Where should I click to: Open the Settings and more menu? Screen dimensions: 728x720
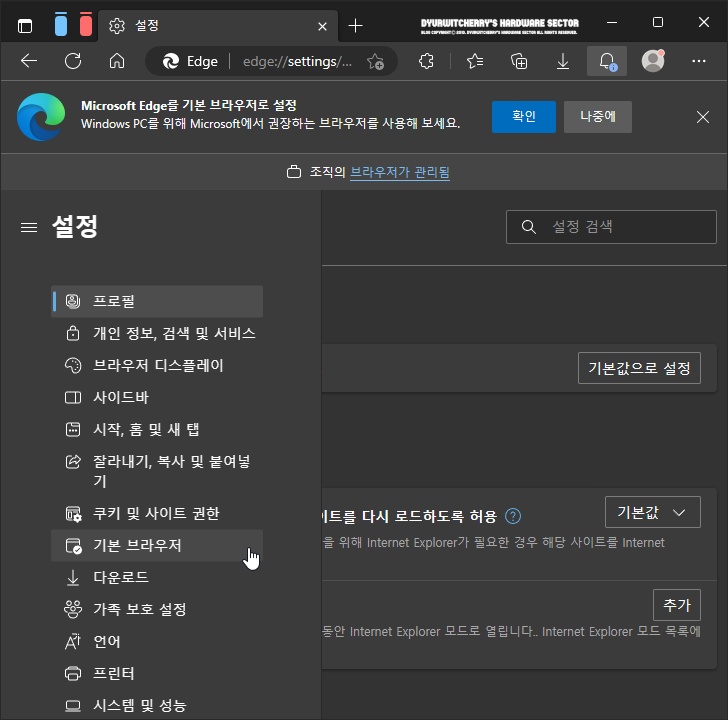click(699, 61)
